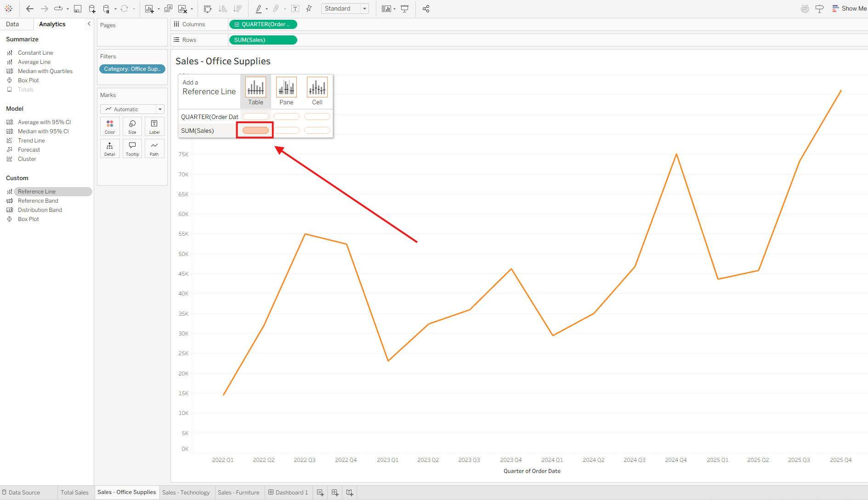Image resolution: width=868 pixels, height=500 pixels.
Task: Click the Label button on Marks card
Action: point(154,126)
